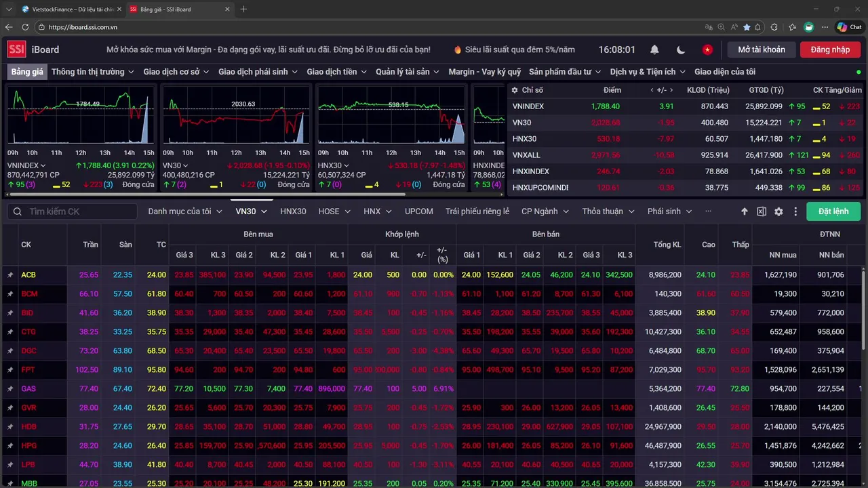The image size is (868, 488).
Task: Expand the Giao dịch cơ sở menu
Action: click(176, 72)
